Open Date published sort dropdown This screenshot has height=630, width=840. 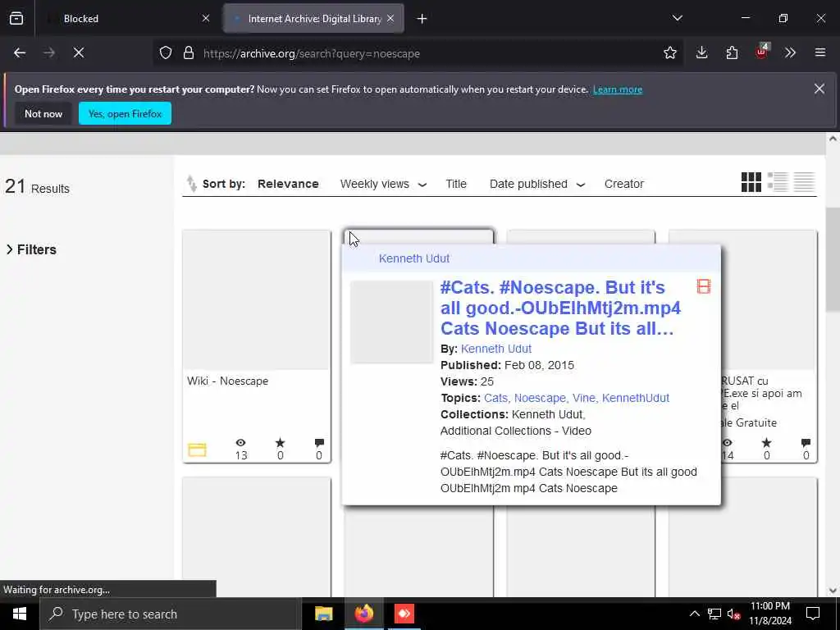pyautogui.click(x=536, y=184)
